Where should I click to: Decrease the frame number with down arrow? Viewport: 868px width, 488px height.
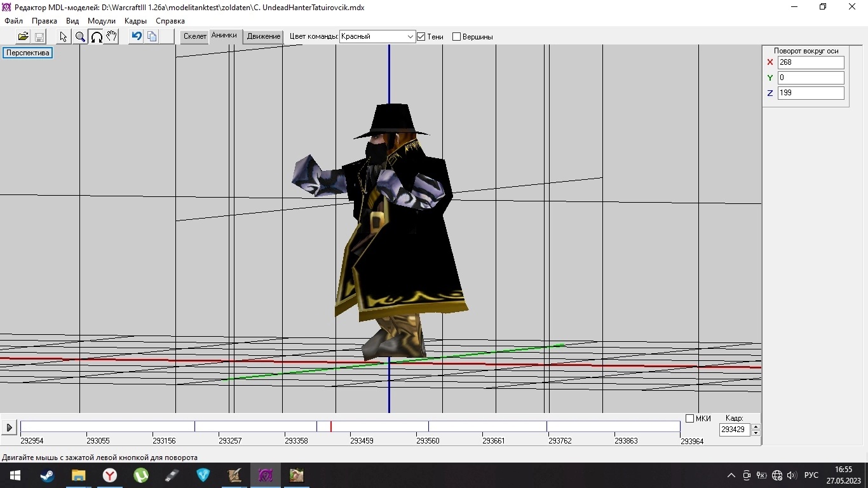[x=756, y=433]
